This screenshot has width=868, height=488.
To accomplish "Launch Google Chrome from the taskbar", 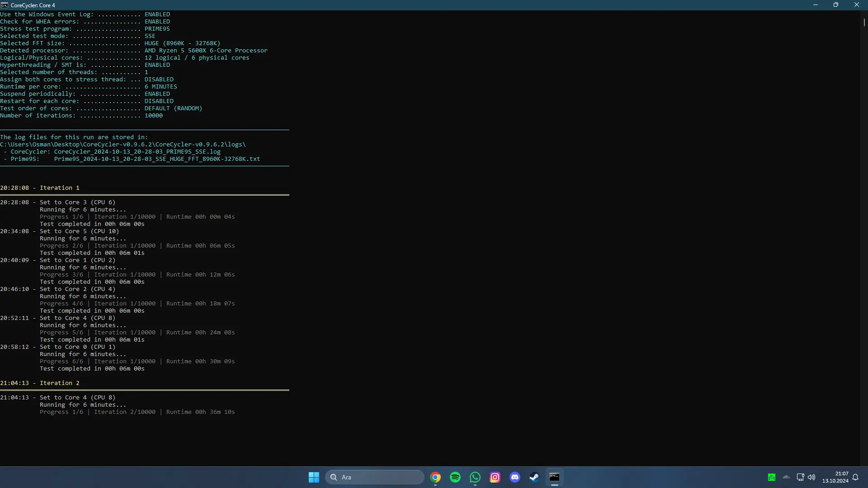I will 435,477.
